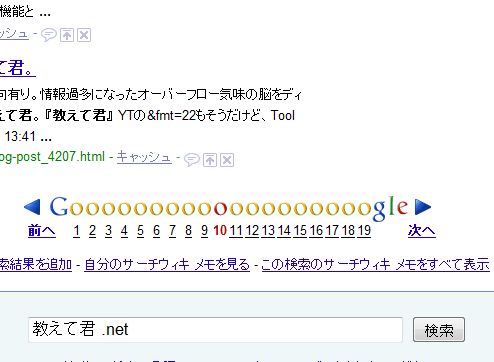Click the promote arrow icon on the first result
This screenshot has height=362, width=494.
coord(67,35)
